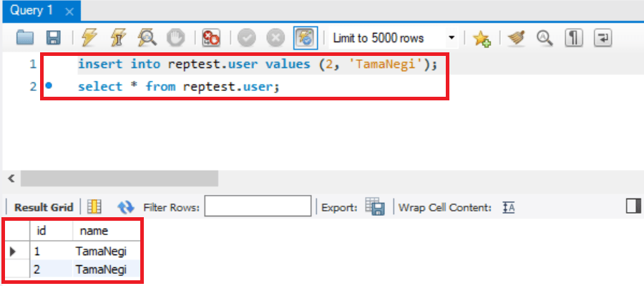This screenshot has height=286, width=644.
Task: Open Limit to 5000 rows dropdown
Action: (x=394, y=38)
